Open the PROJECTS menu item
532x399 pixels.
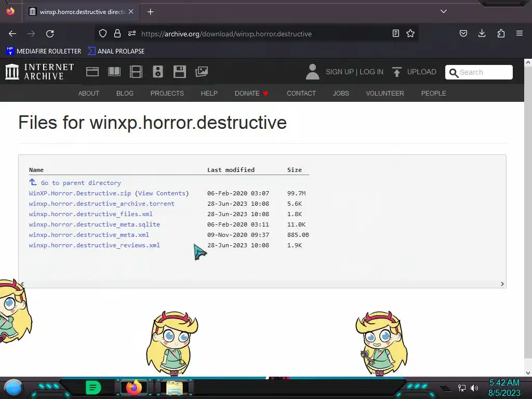click(167, 94)
